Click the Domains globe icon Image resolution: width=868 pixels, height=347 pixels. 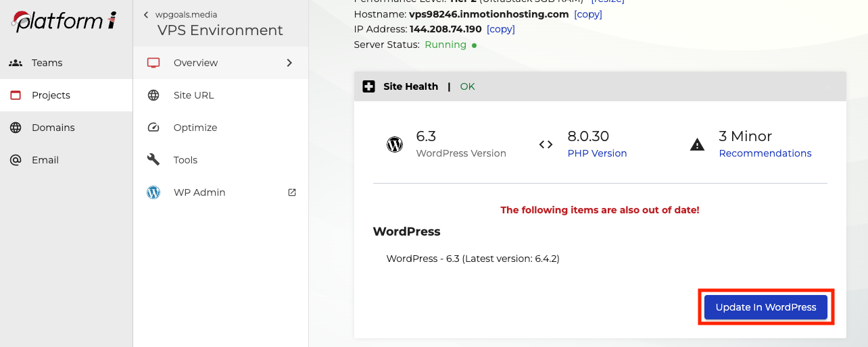point(16,128)
